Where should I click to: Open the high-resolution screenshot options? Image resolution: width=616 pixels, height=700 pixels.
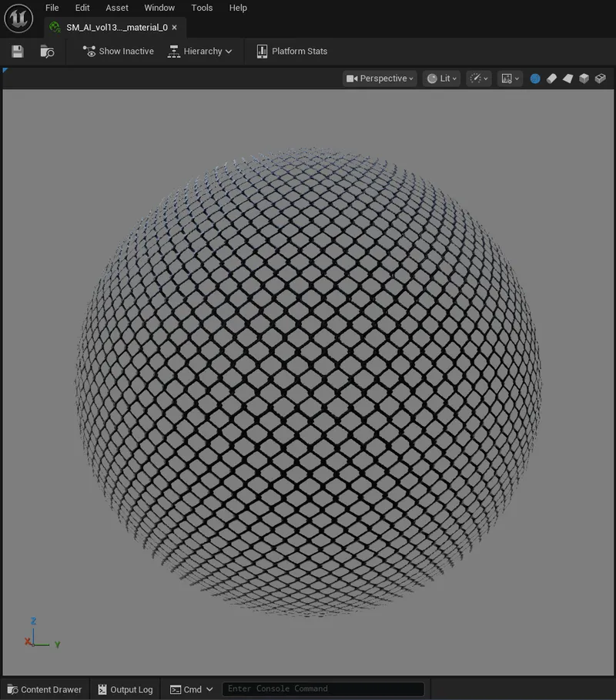pos(509,78)
